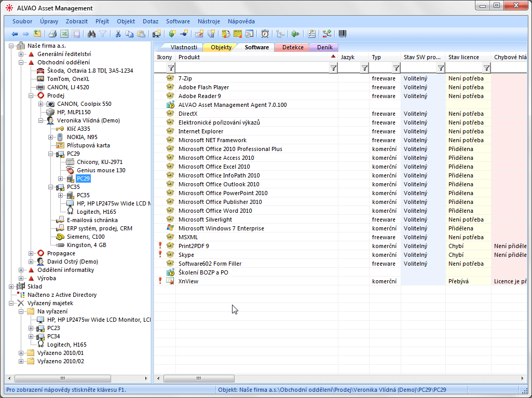Select the Microsoft Windows 7 Enterprise row
Image resolution: width=532 pixels, height=398 pixels.
tap(340, 228)
